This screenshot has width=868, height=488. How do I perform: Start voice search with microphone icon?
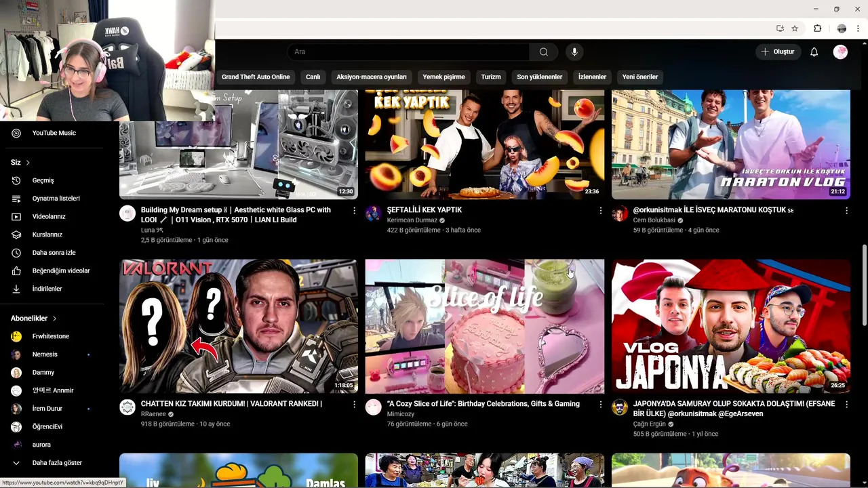(x=574, y=52)
